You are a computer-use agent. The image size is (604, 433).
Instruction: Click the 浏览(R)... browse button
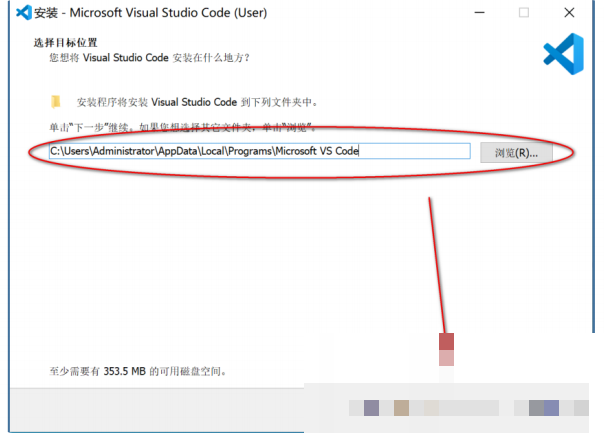pyautogui.click(x=516, y=153)
